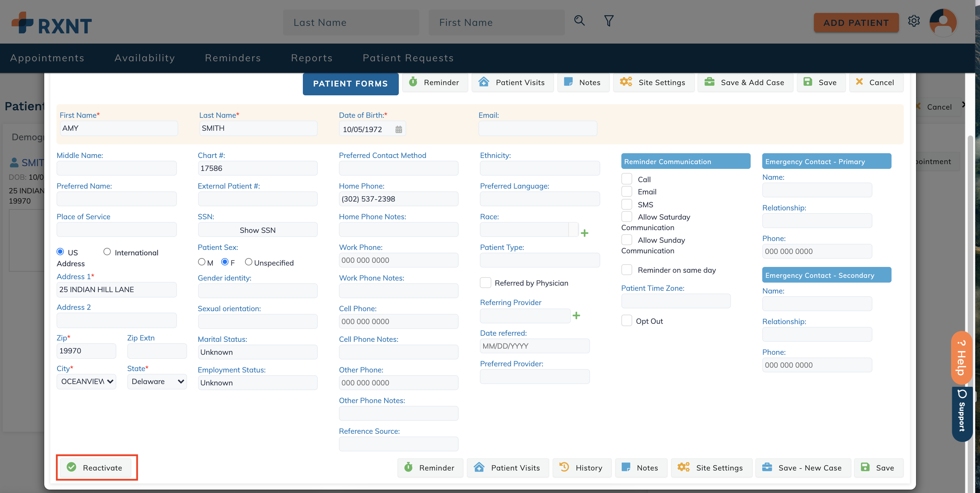Open Notes from the top toolbar
980x493 pixels.
[583, 82]
